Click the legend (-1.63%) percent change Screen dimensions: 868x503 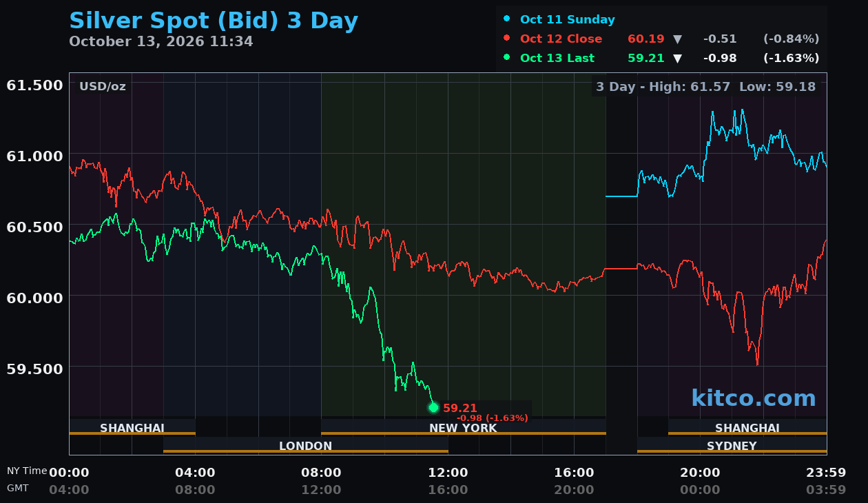tap(792, 58)
